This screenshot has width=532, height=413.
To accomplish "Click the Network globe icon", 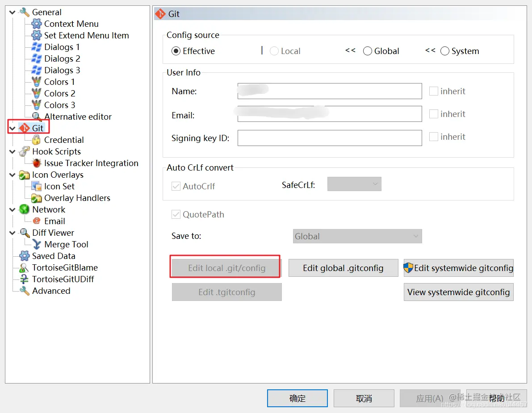I will pos(25,209).
